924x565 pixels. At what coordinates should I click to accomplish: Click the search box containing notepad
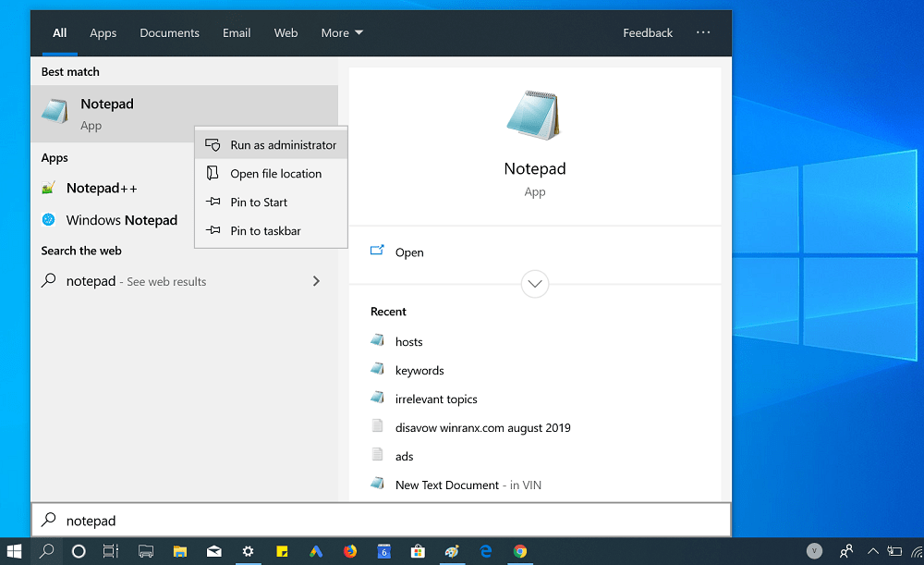[382, 521]
